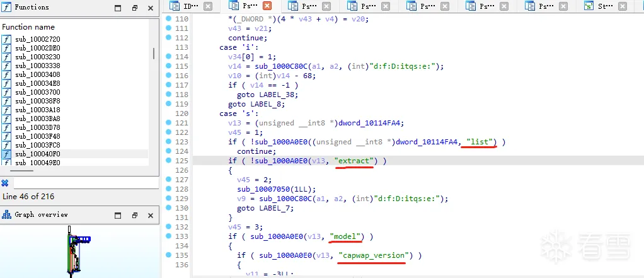Close the active pseudocode tab via red X
This screenshot has width=644, height=278.
tap(267, 6)
